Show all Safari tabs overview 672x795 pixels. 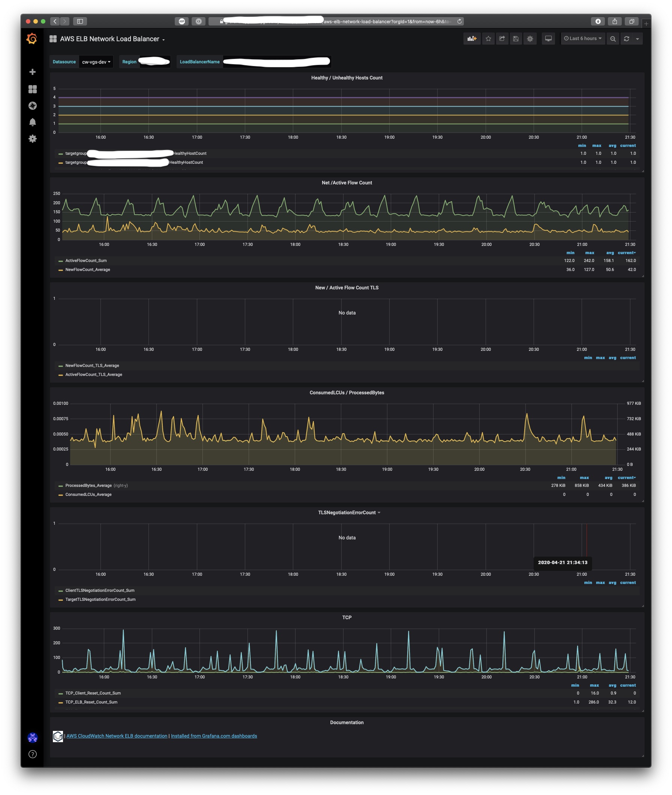click(631, 21)
